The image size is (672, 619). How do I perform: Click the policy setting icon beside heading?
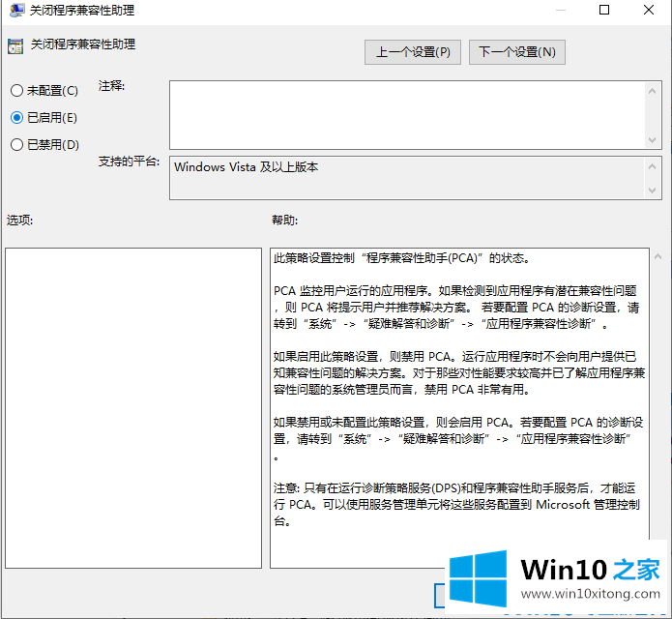pos(15,45)
